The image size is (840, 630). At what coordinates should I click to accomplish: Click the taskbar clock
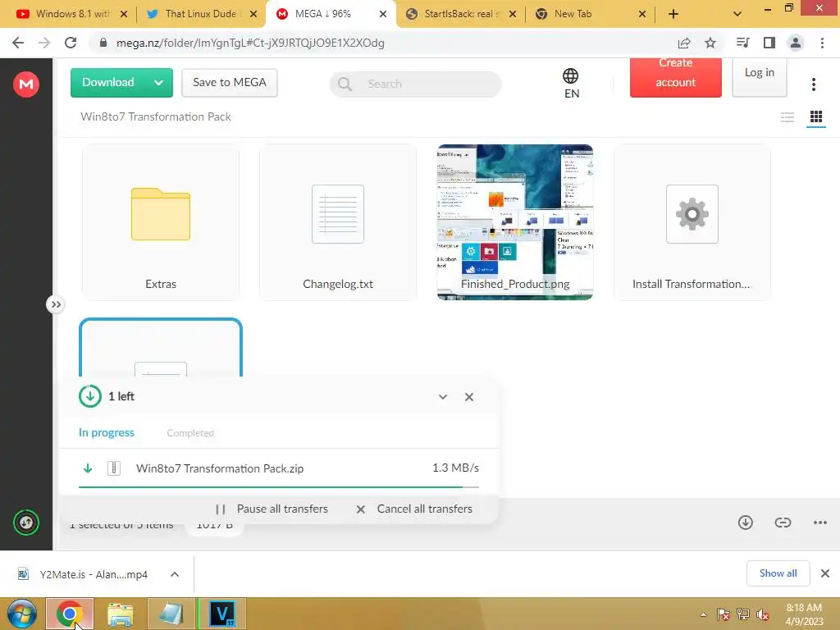tap(804, 614)
